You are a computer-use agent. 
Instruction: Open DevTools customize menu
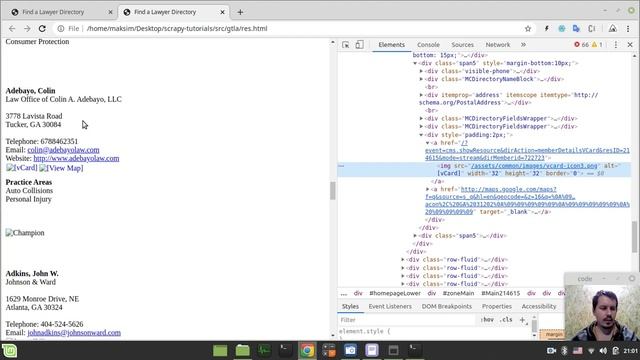(616, 44)
